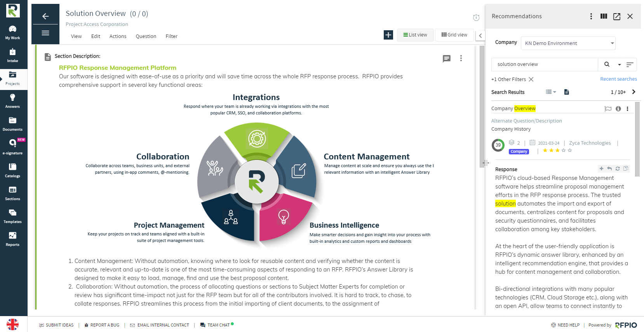Click Recent searches link

[x=618, y=79]
